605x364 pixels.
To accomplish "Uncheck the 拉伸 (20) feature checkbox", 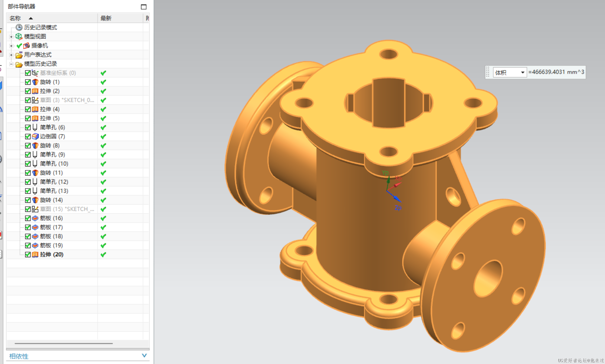I will pos(28,254).
